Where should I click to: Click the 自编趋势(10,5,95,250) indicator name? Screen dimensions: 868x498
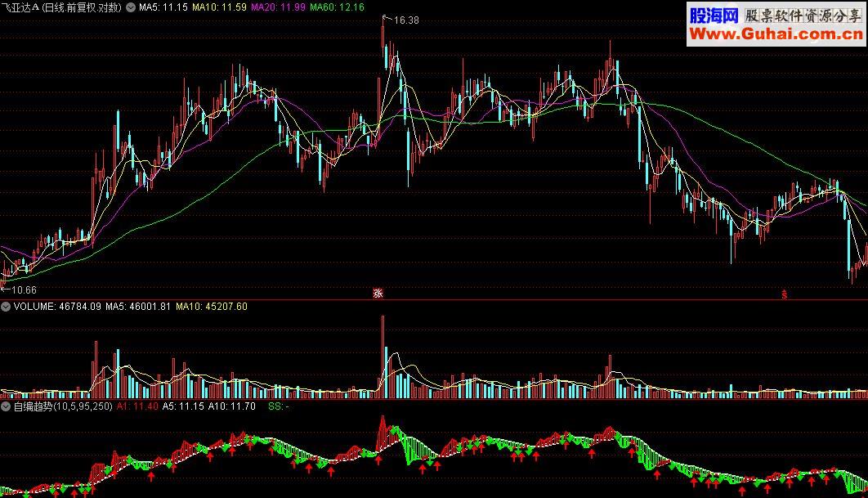[x=63, y=406]
